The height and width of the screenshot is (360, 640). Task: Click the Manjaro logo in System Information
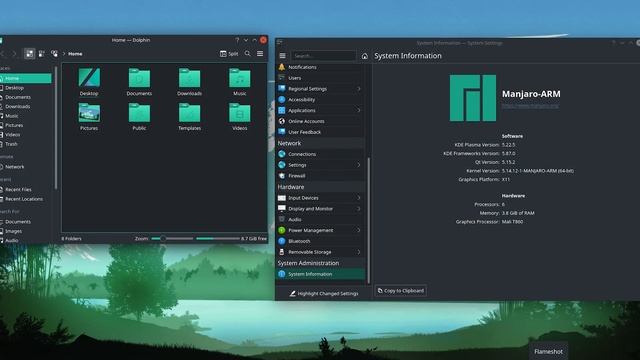pyautogui.click(x=473, y=98)
